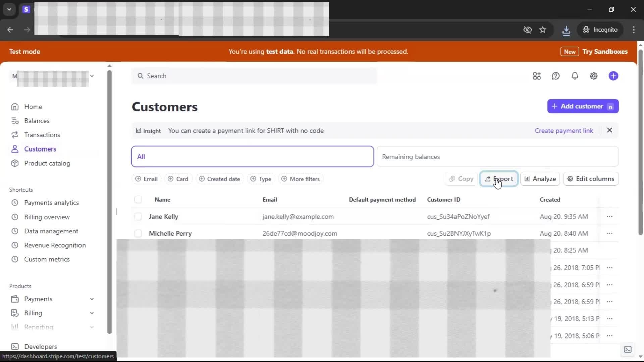The width and height of the screenshot is (644, 362).
Task: Follow the Create payment link link
Action: (x=563, y=131)
